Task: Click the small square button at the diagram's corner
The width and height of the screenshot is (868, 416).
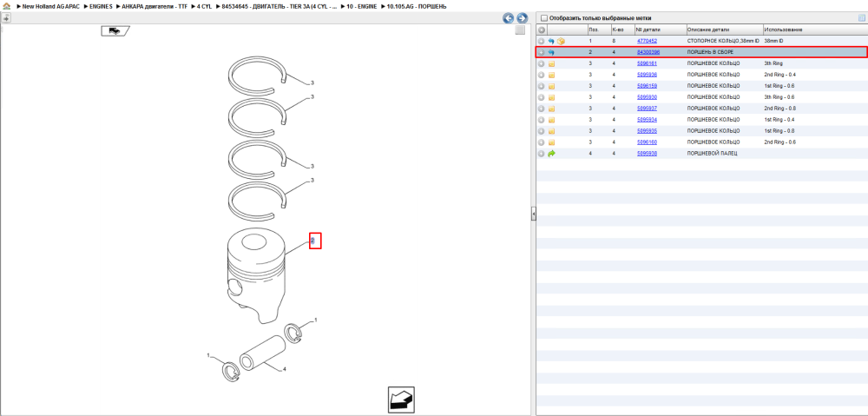Action: tap(520, 30)
